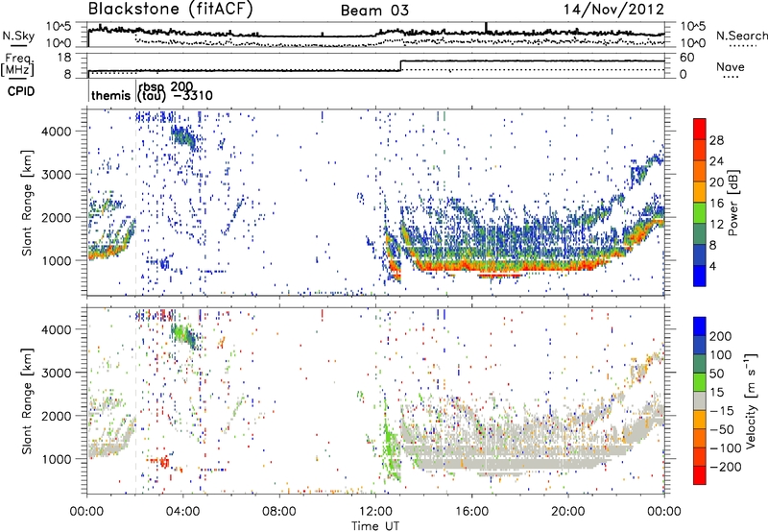The width and height of the screenshot is (768, 532).
Task: Select the 'themis' control program label
Action: click(x=110, y=95)
